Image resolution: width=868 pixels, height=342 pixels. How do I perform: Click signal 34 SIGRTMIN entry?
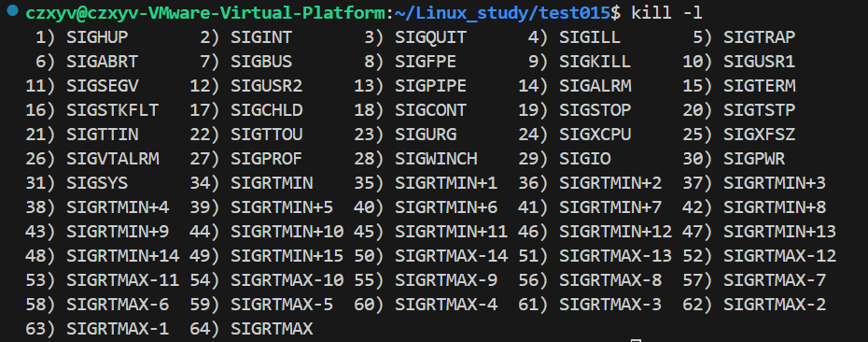pyautogui.click(x=272, y=183)
